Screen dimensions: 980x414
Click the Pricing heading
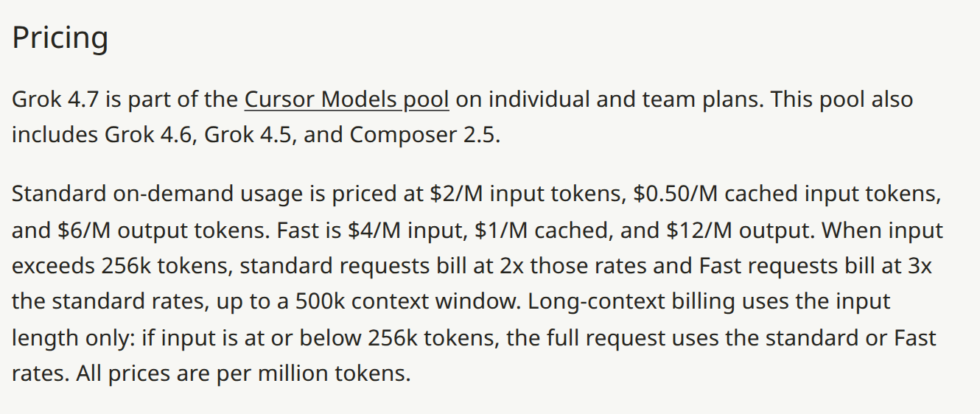point(60,38)
